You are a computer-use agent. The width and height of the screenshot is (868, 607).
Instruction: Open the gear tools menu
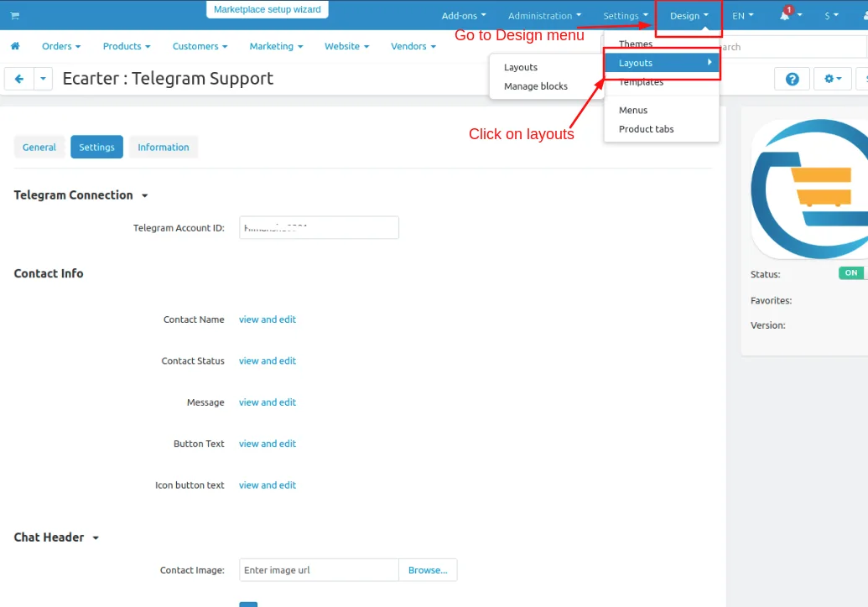click(833, 79)
